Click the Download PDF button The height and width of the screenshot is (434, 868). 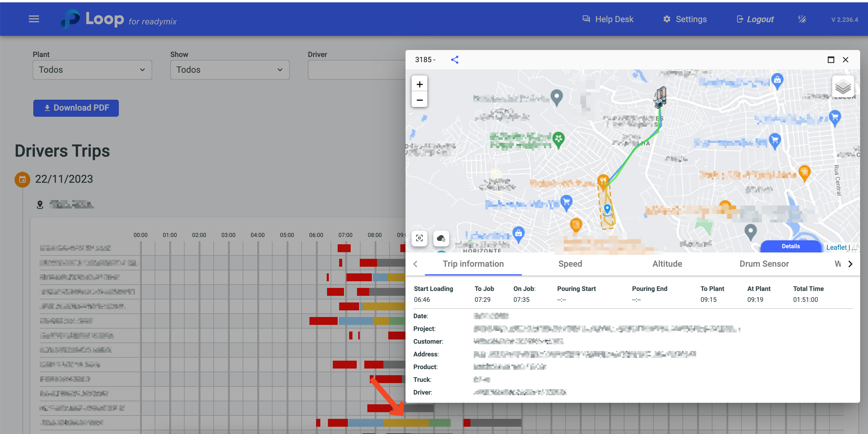click(76, 108)
